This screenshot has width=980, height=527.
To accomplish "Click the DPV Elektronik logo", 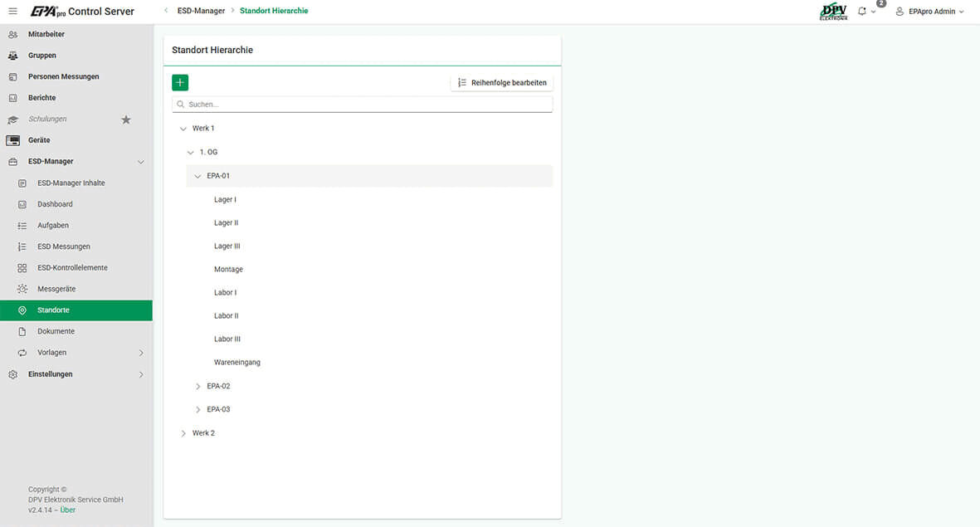I will click(833, 12).
